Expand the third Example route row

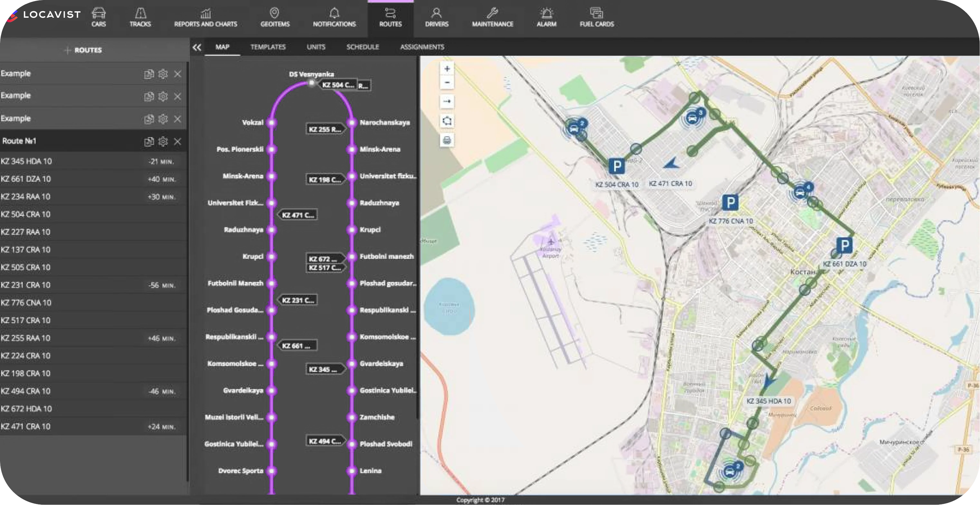16,118
